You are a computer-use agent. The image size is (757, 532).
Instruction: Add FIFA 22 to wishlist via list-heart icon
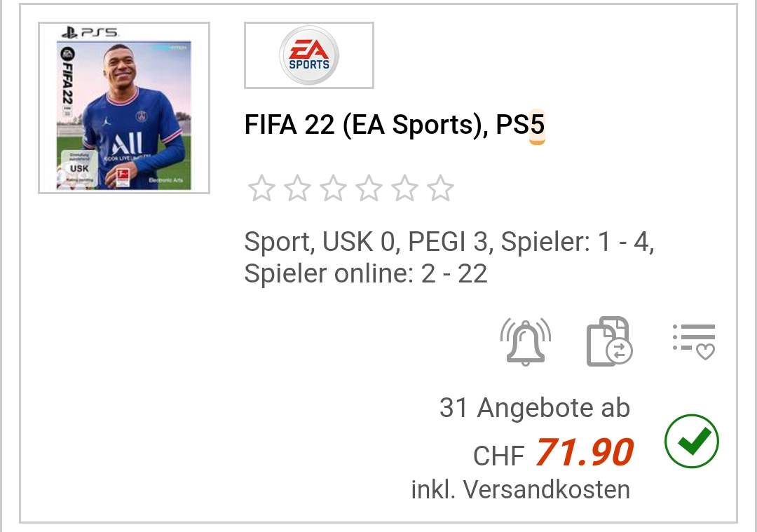click(x=693, y=341)
